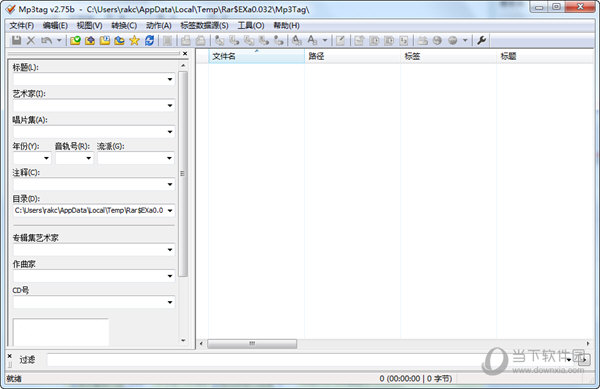Screen dimensions: 600x389
Task: Expand the 注释(C) dropdown
Action: click(170, 184)
